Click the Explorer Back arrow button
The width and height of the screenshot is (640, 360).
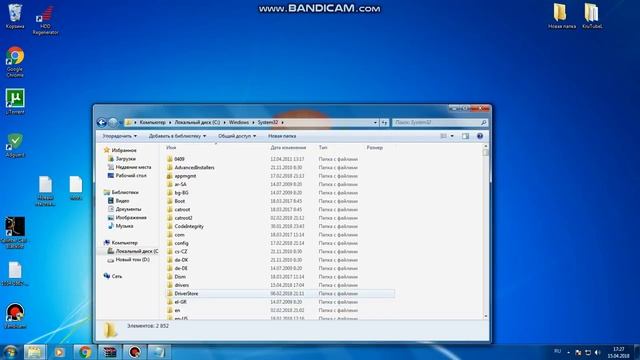102,122
